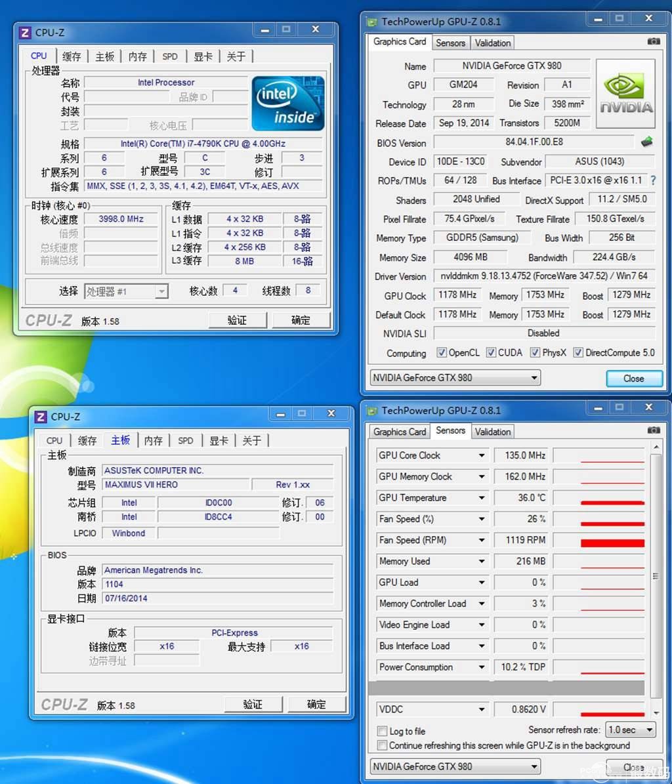Click the 224.4 GB/s Bandwidth value
The image size is (672, 784).
click(614, 257)
